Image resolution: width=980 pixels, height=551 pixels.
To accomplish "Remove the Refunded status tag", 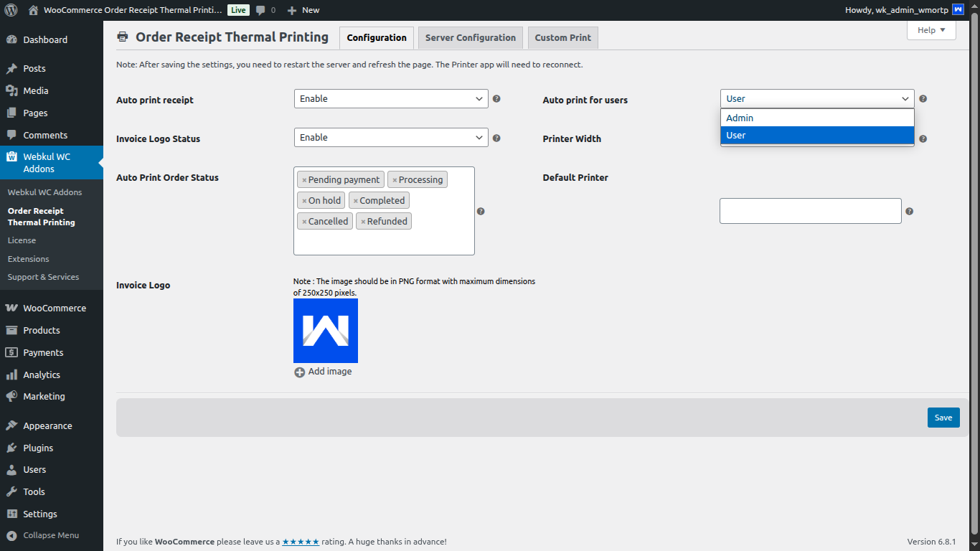I will 363,222.
